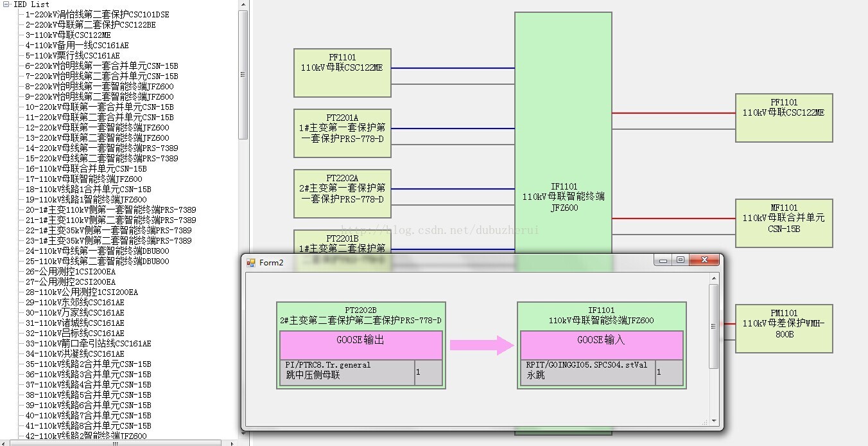The image size is (868, 446).
Task: Click the Form2 vertical scrollbar thumb
Action: point(713,326)
